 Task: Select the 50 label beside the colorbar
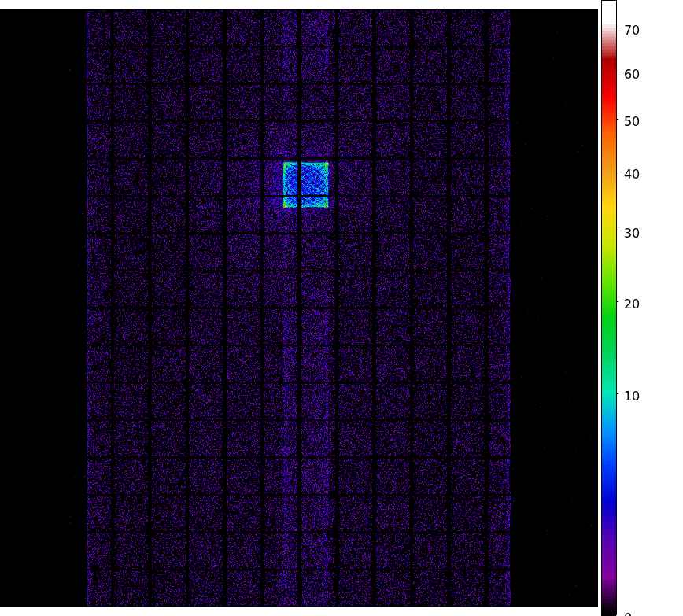[x=632, y=121]
